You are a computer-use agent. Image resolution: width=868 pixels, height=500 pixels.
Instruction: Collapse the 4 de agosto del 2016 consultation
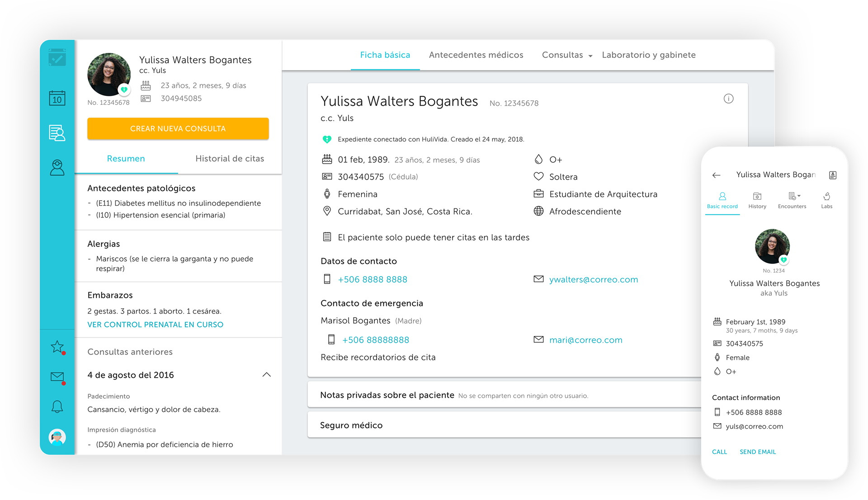[x=267, y=375]
